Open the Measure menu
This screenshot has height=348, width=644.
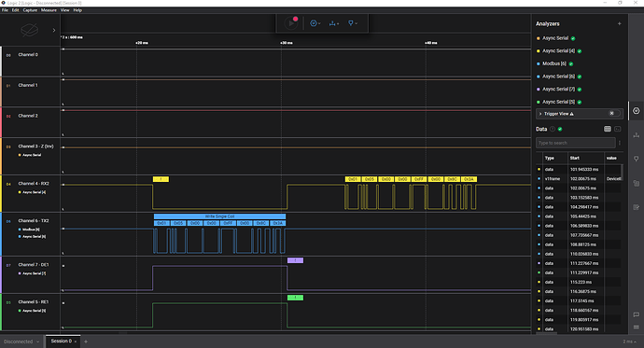tap(49, 10)
